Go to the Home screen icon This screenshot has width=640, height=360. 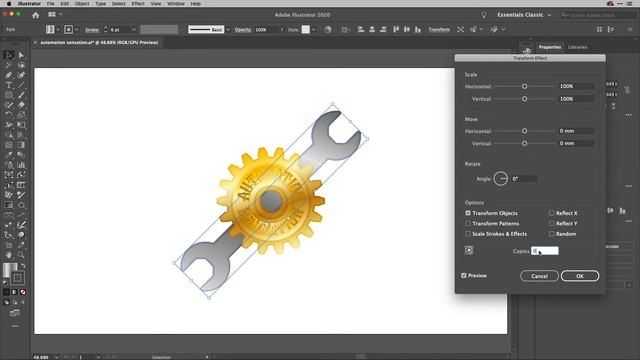(36, 15)
